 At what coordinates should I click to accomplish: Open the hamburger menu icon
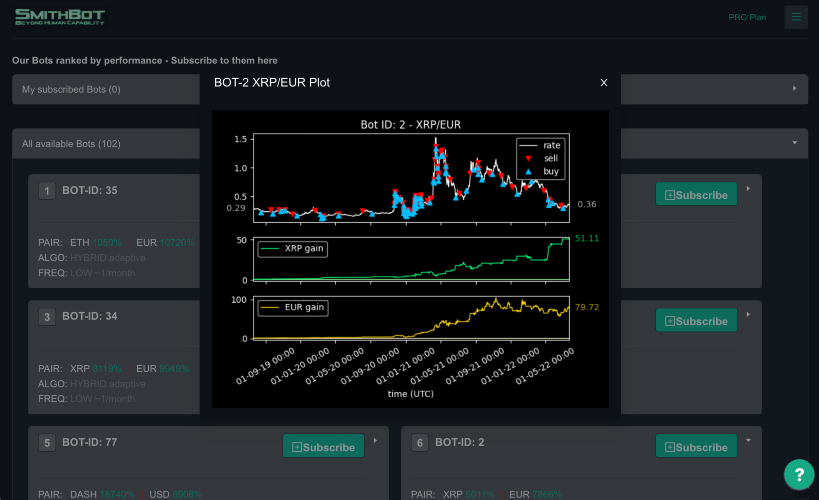pyautogui.click(x=796, y=17)
